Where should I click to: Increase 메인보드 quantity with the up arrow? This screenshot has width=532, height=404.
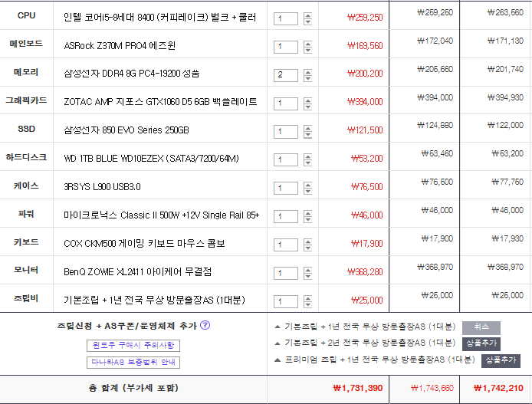tap(307, 44)
